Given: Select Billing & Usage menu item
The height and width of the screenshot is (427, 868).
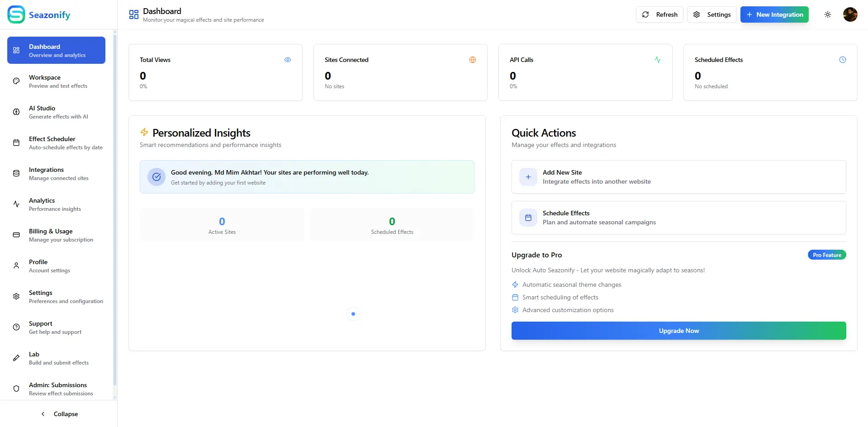Looking at the screenshot, I should click(57, 235).
